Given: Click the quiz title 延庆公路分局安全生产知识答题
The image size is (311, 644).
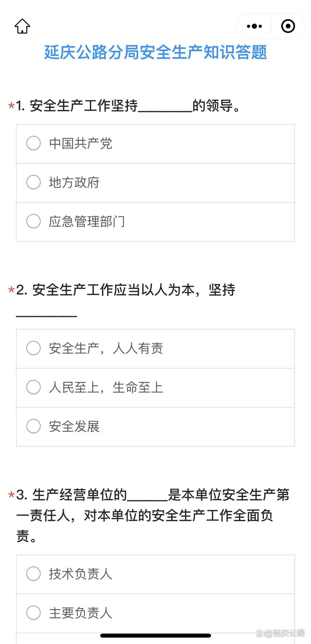Looking at the screenshot, I should tap(155, 52).
